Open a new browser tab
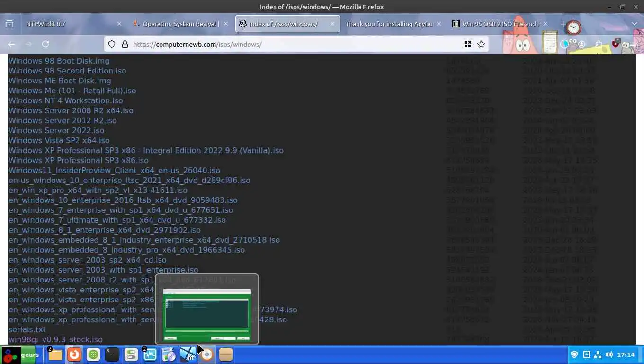Screen dimensions: 644x364 point(563,24)
